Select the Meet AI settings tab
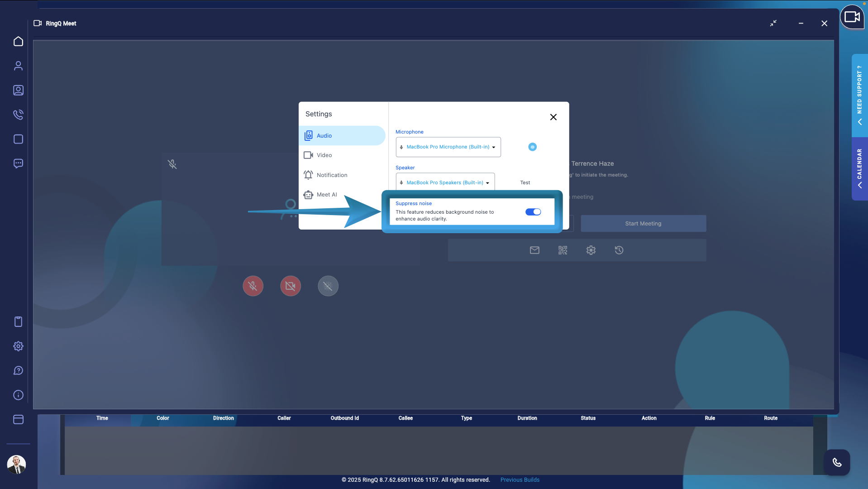 pyautogui.click(x=326, y=195)
